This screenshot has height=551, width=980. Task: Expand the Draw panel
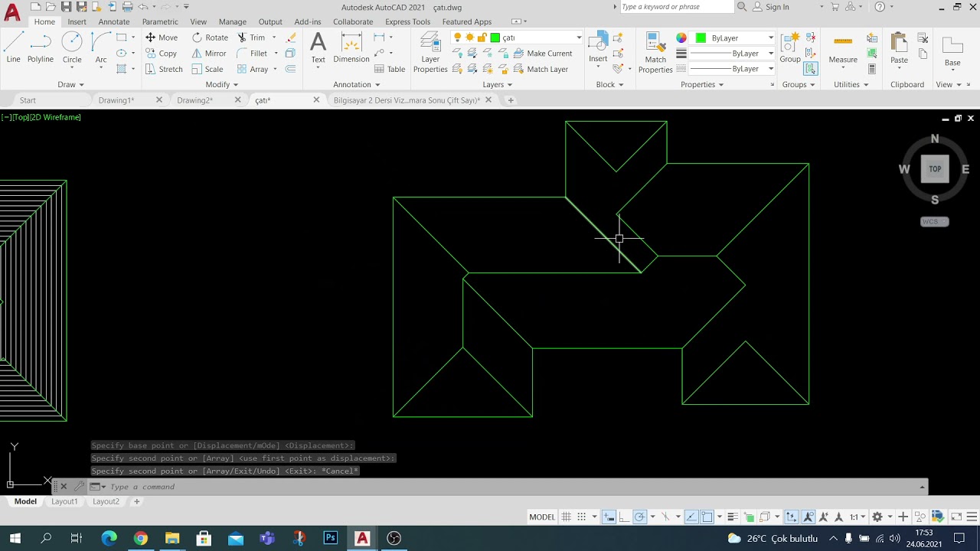70,85
